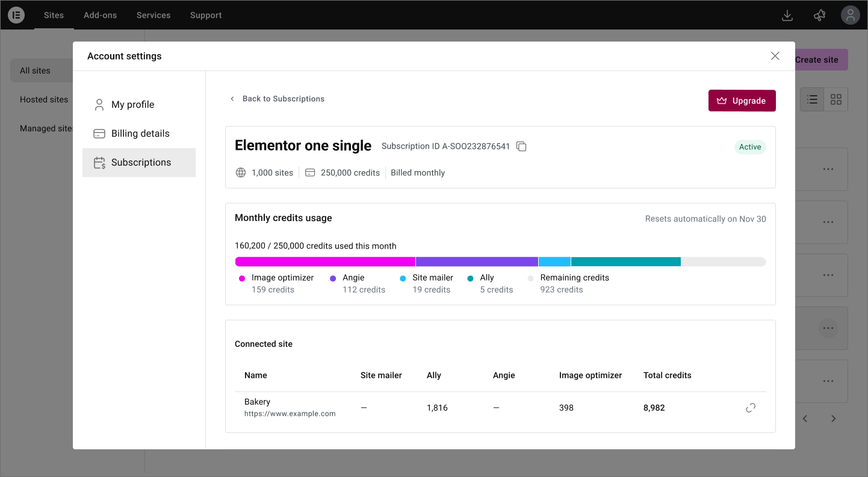The width and height of the screenshot is (868, 477).
Task: Click the globe icon beside 1,000 sites
Action: point(241,173)
